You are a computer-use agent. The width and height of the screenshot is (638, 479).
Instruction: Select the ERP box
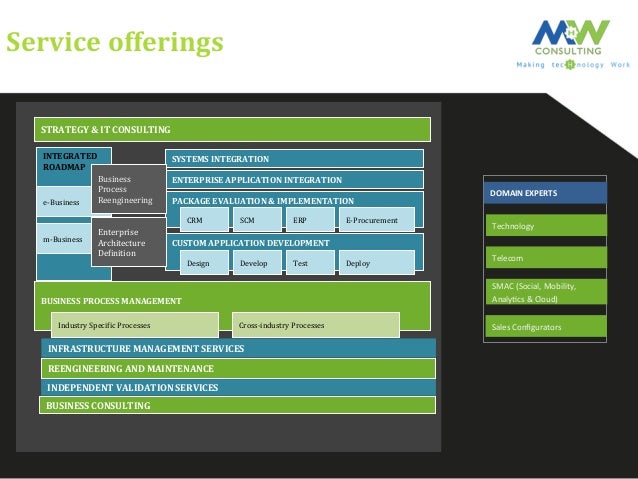point(310,220)
